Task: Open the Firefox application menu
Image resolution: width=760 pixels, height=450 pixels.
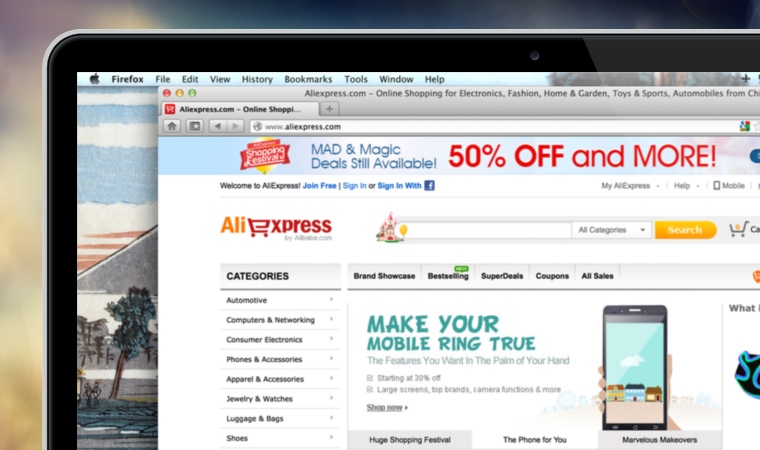Action: (x=127, y=79)
